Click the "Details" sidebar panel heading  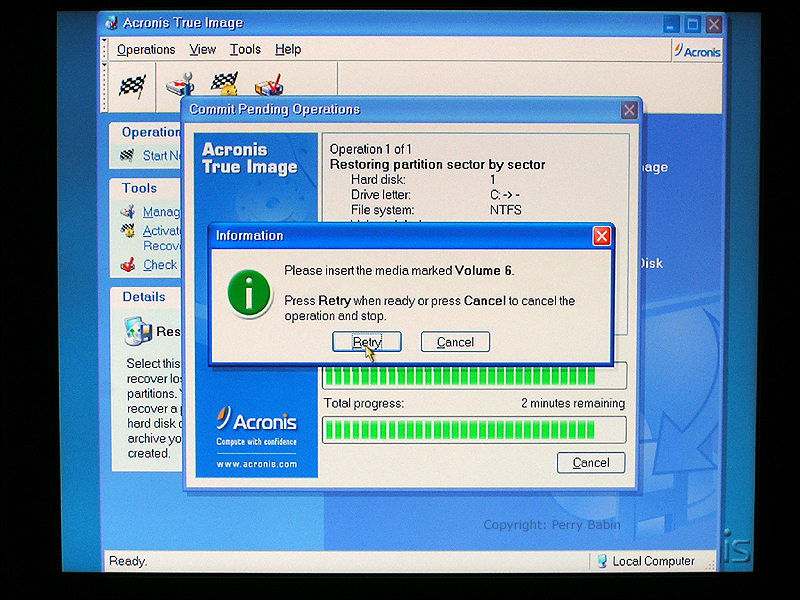coord(144,297)
